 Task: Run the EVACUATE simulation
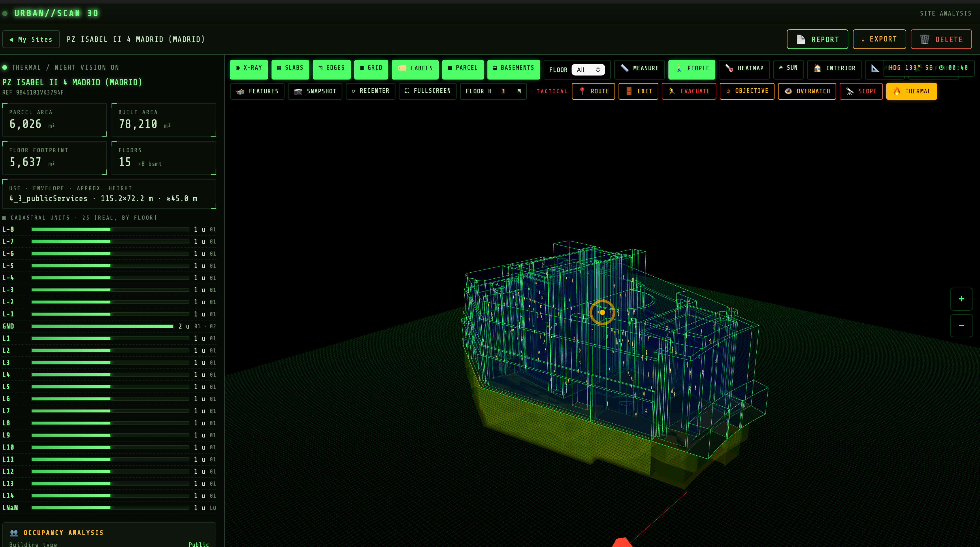(x=689, y=91)
